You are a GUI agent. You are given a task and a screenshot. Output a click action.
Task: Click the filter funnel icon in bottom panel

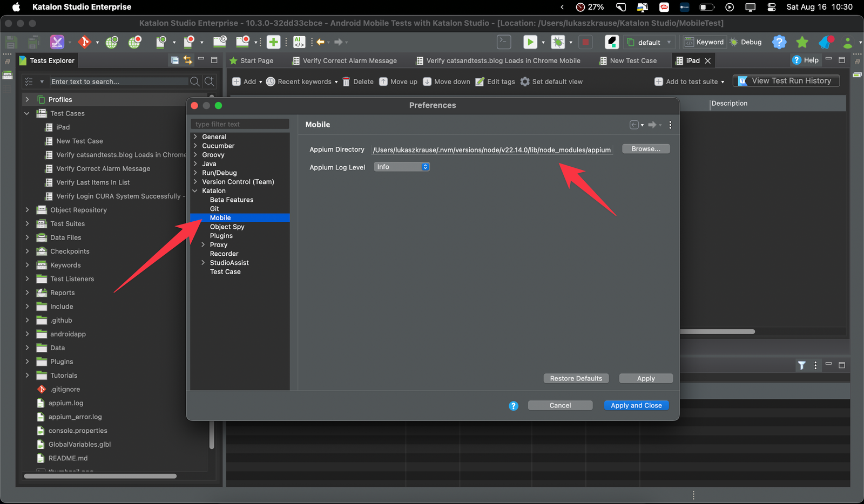pyautogui.click(x=802, y=365)
